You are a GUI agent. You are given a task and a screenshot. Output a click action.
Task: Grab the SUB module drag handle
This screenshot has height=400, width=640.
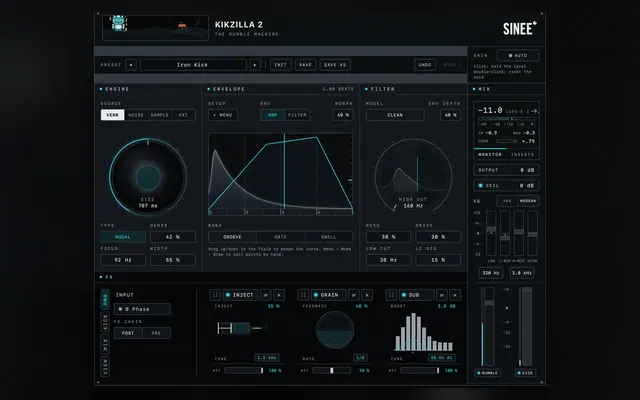[x=391, y=295]
